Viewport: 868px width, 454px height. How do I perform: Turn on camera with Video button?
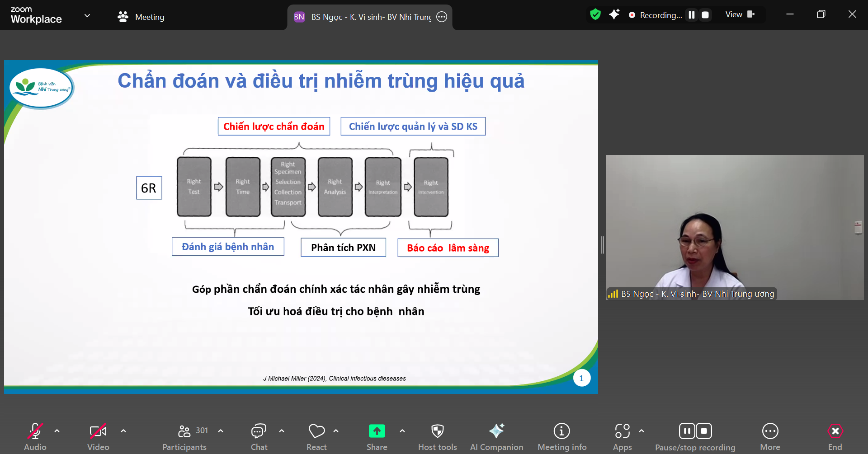pos(98,436)
